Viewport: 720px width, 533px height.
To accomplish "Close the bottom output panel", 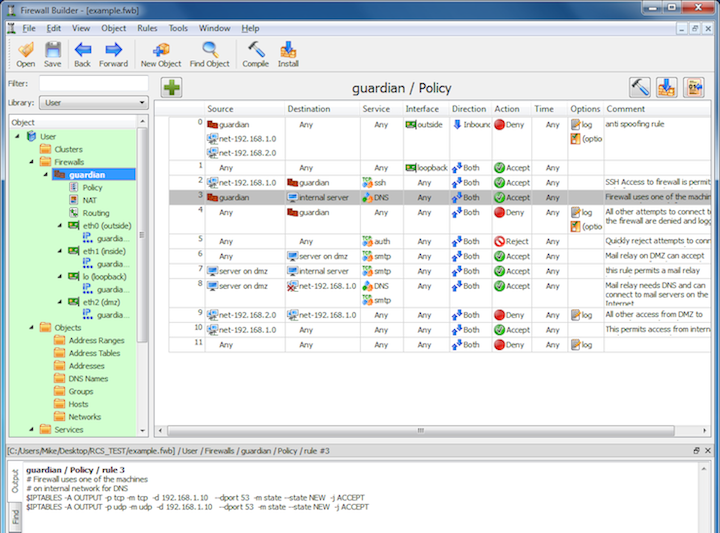I will (x=708, y=451).
